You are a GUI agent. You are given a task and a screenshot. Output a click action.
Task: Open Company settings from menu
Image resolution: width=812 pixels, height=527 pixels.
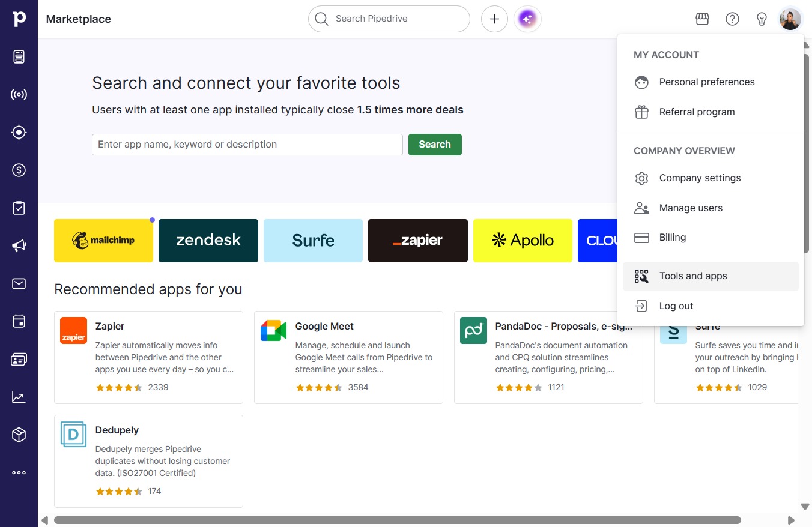tap(710, 178)
